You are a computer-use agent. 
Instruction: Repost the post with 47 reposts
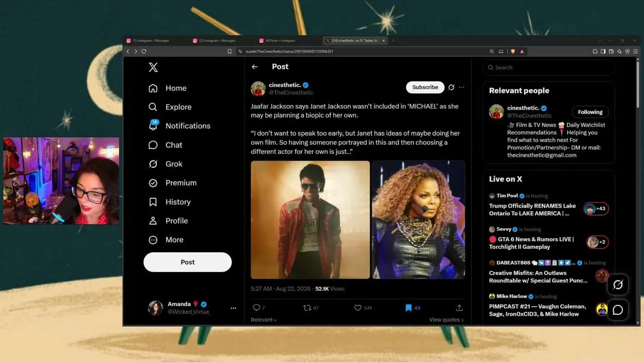click(x=311, y=308)
